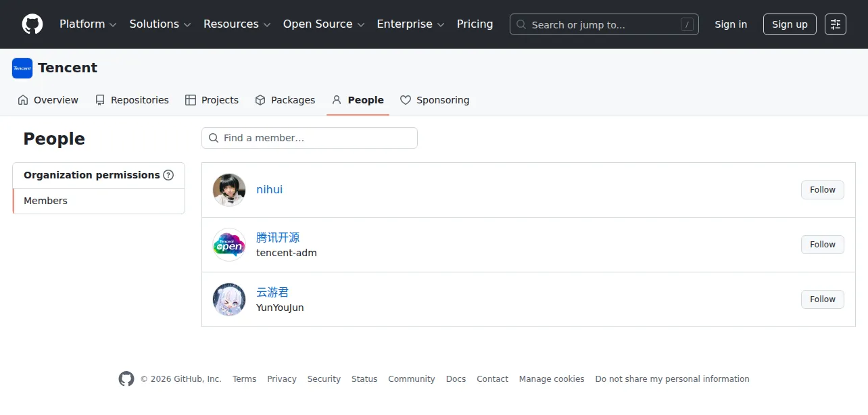The height and width of the screenshot is (415, 868).
Task: Switch to the Repositories tab
Action: coord(132,100)
